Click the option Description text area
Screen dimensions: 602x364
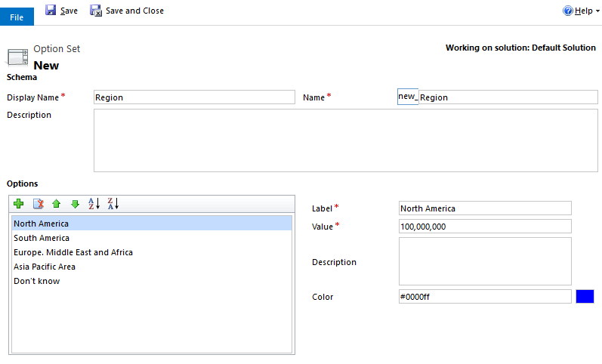(485, 261)
